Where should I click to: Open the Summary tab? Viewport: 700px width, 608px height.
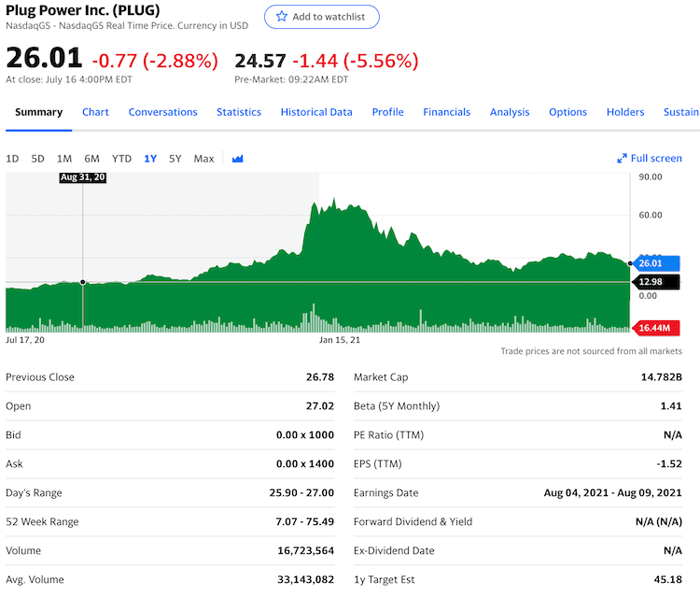(x=39, y=112)
